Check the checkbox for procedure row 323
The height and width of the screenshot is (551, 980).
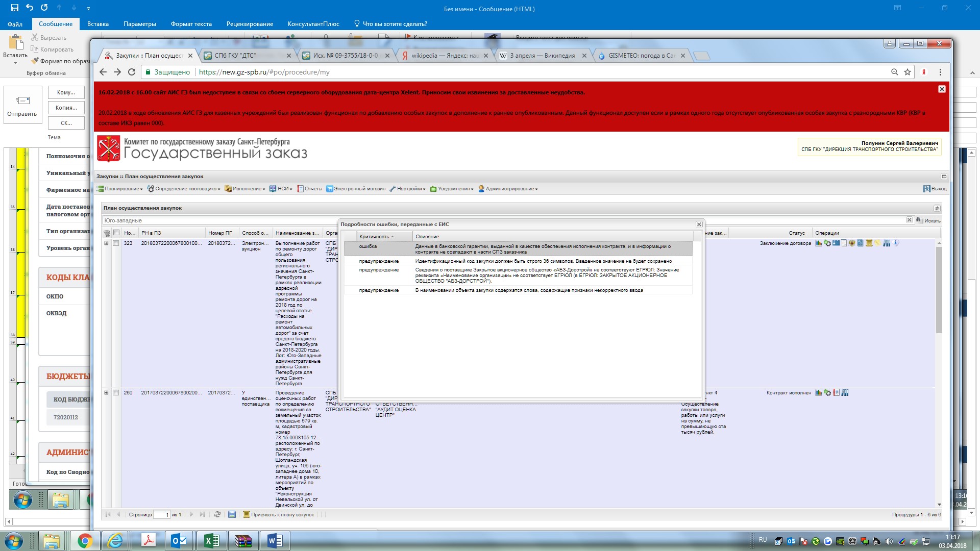pos(116,243)
